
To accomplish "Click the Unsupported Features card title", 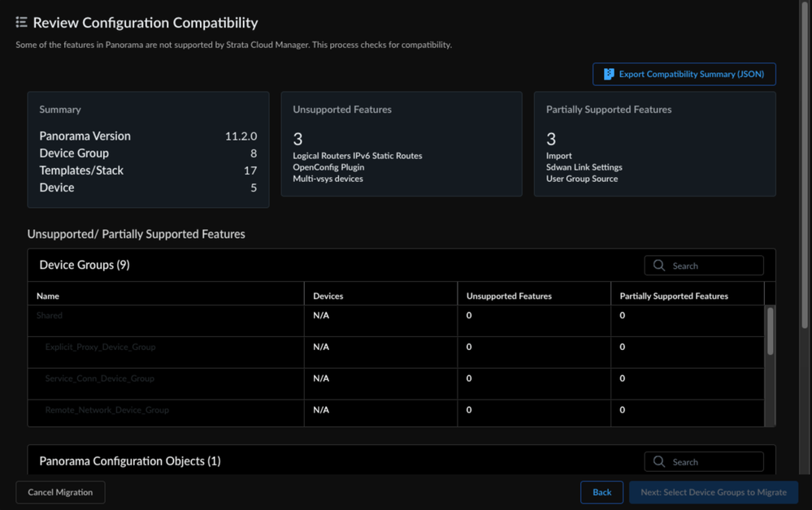I will pyautogui.click(x=342, y=109).
